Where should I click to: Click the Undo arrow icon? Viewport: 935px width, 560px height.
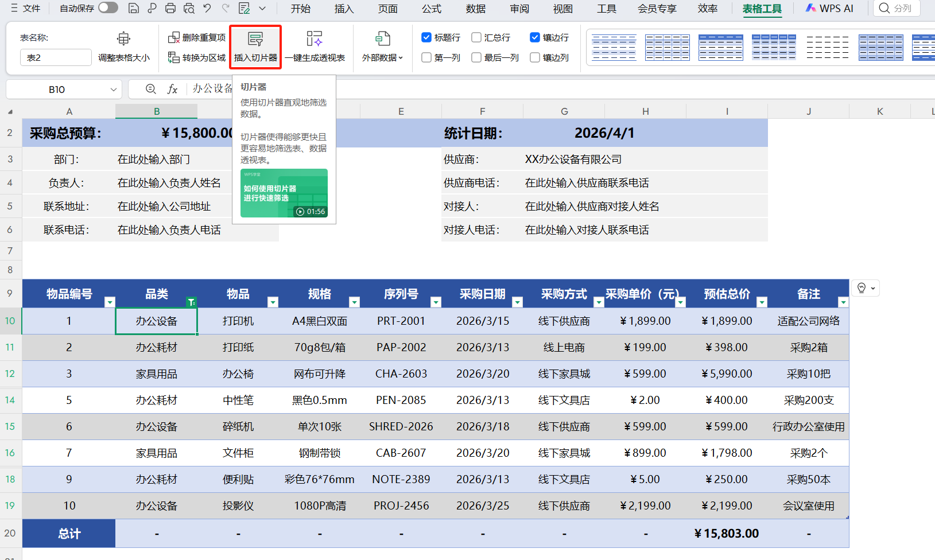point(207,8)
